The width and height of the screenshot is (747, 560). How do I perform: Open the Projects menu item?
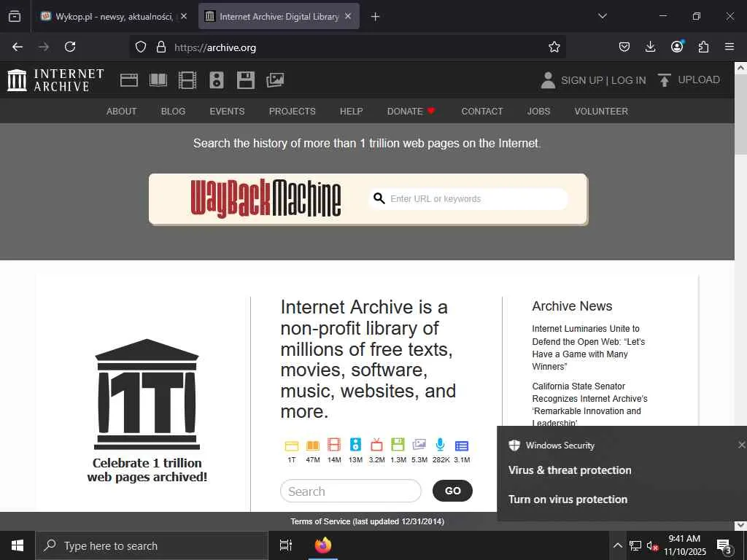tap(292, 111)
